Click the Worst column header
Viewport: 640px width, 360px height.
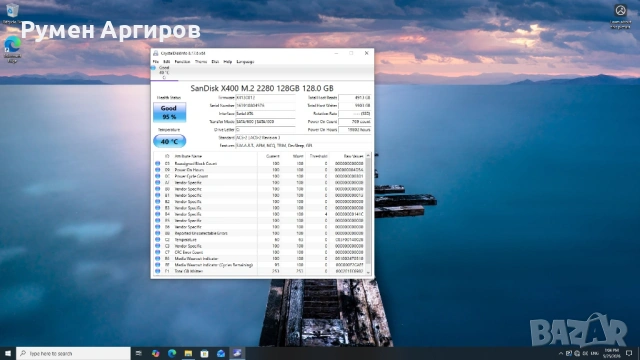pyautogui.click(x=298, y=156)
